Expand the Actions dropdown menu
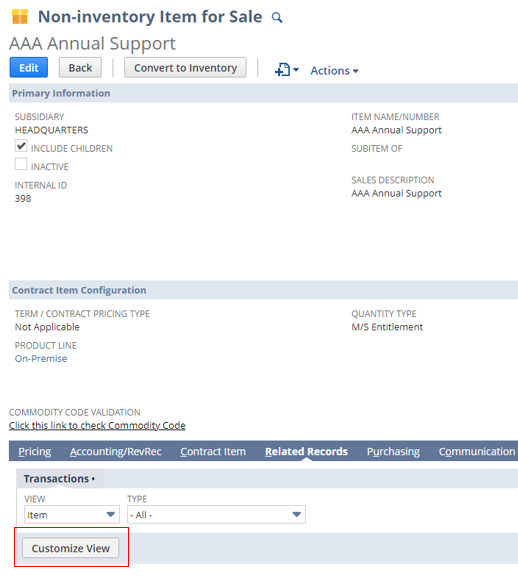 click(334, 71)
